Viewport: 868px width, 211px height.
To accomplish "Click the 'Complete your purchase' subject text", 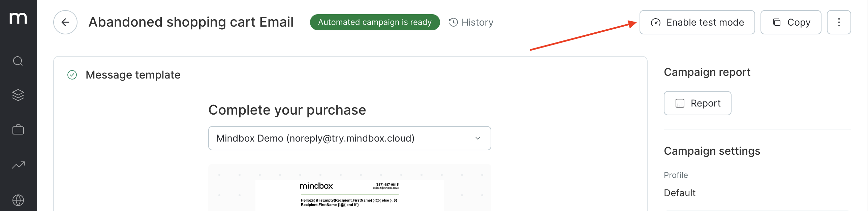I will (287, 110).
